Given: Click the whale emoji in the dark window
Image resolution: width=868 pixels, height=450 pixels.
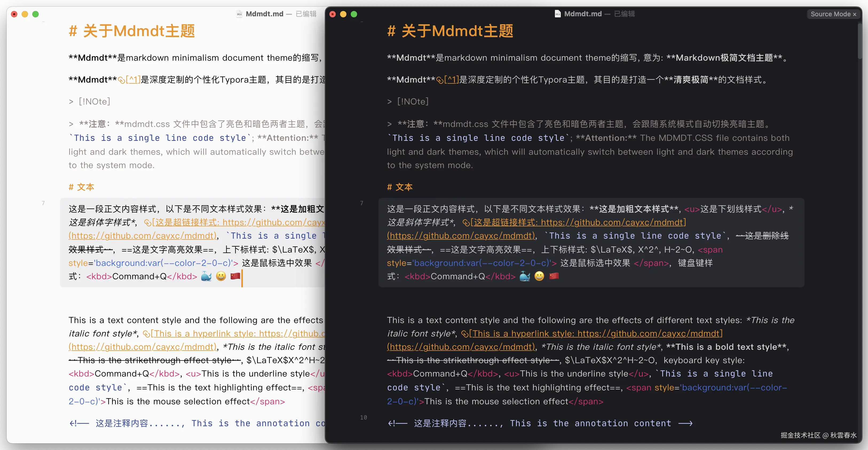Looking at the screenshot, I should click(525, 276).
